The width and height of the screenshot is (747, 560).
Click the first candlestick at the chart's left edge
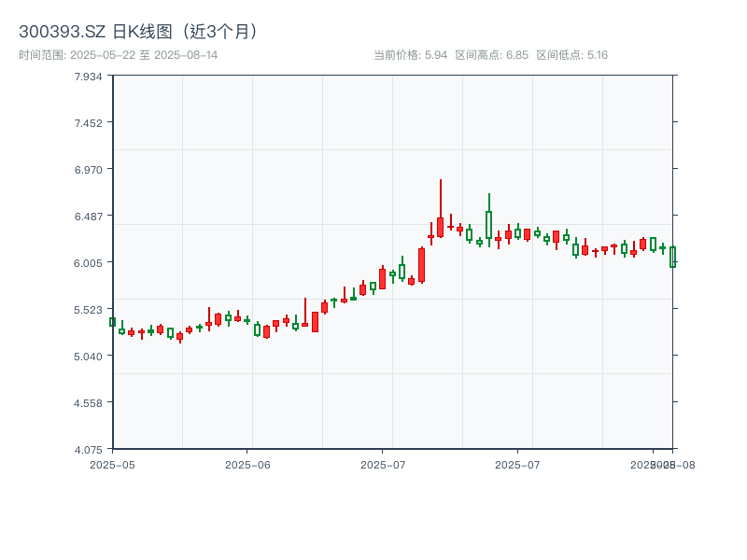[112, 322]
